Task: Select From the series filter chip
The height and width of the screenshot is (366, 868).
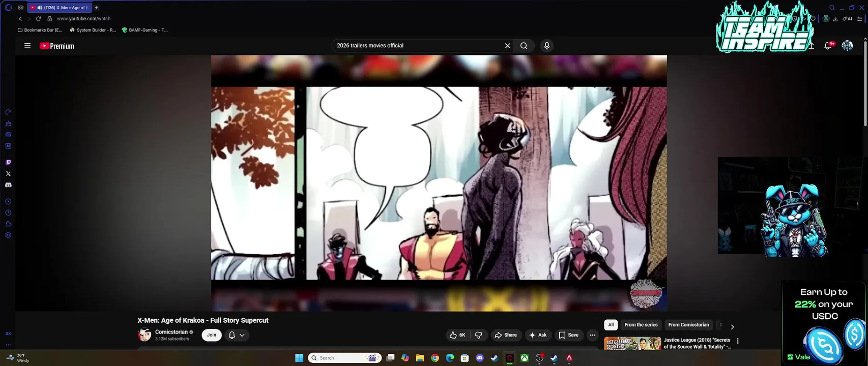Action: 641,325
